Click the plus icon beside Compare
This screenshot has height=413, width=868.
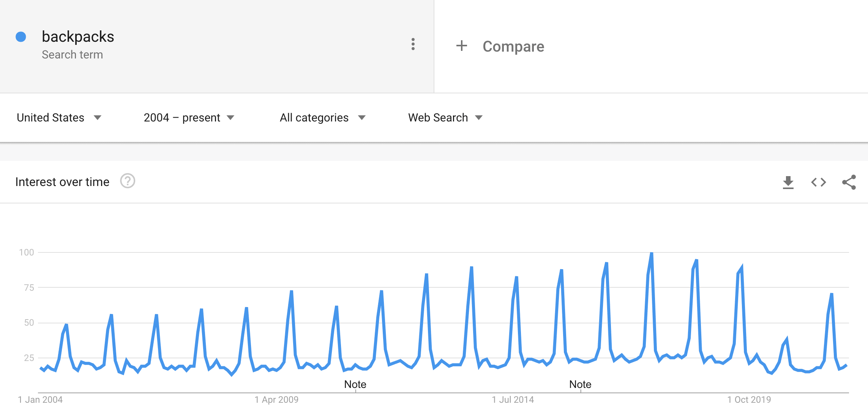tap(461, 46)
